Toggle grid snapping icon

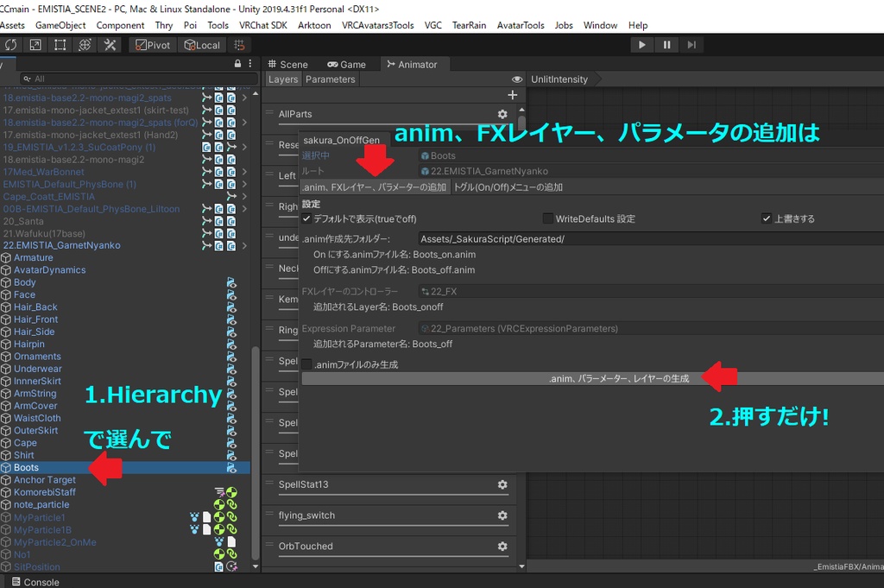point(240,45)
